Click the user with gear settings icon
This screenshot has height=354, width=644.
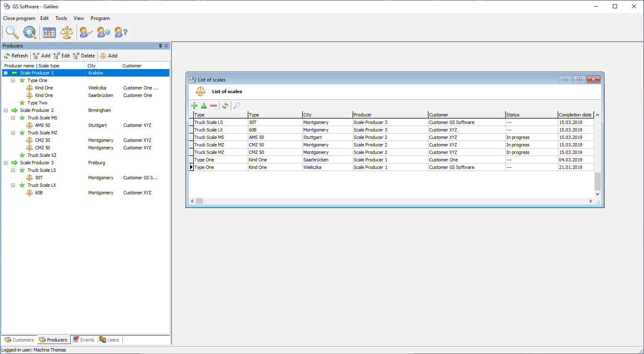click(104, 32)
